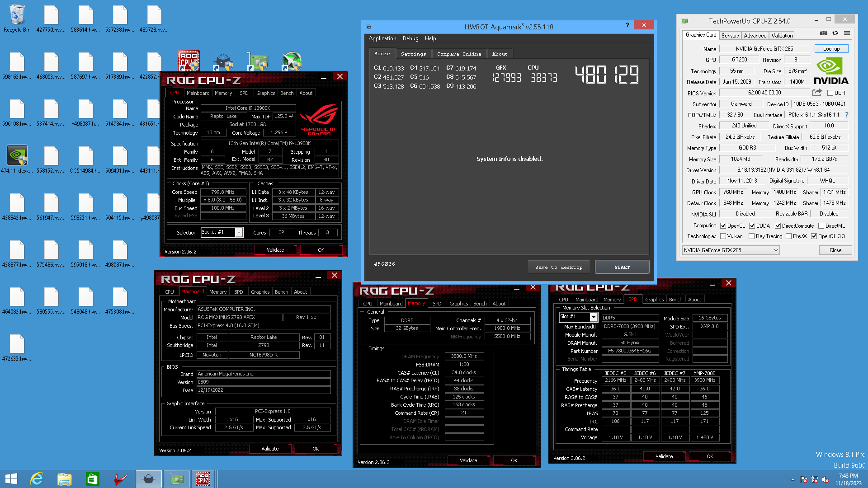Open the Debug menu in Aquamark
This screenshot has height=488, width=868.
point(410,39)
